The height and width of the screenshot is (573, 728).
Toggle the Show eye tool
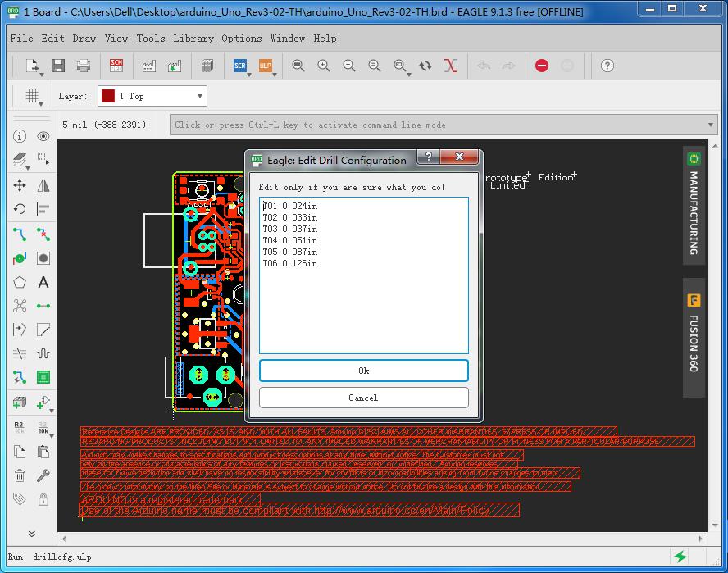tap(43, 136)
